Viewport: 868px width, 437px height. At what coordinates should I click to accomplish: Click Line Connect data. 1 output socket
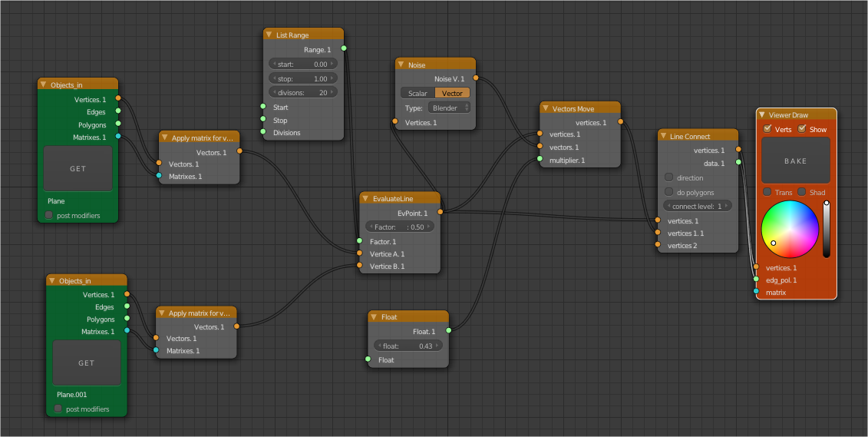tap(738, 162)
